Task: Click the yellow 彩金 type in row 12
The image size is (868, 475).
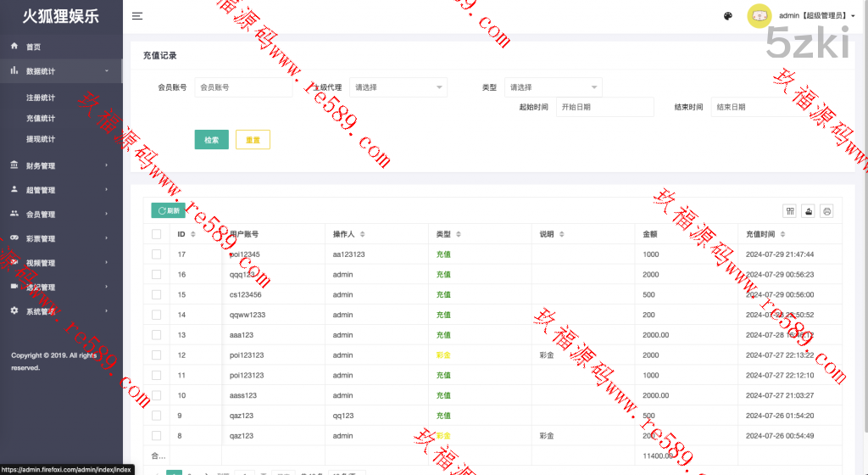Action: pyautogui.click(x=443, y=355)
